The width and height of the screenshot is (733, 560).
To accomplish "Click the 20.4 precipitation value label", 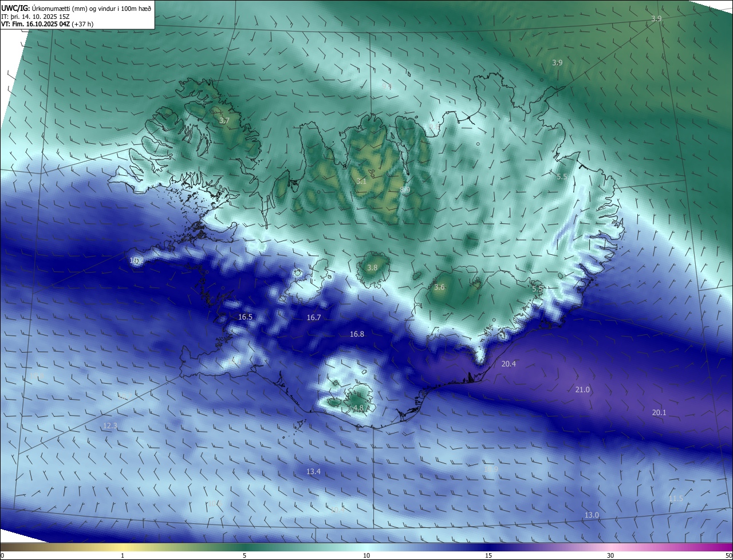I will click(x=509, y=364).
